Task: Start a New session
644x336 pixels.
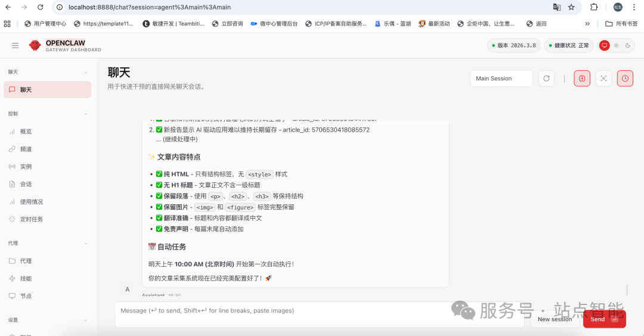Action: click(x=555, y=319)
